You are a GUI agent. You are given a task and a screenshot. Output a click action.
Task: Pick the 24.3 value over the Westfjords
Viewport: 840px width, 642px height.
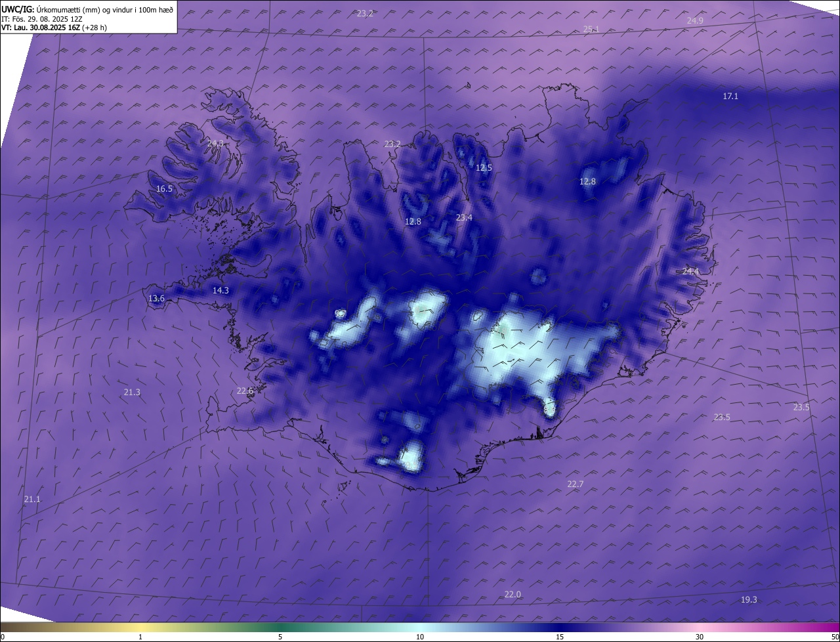215,143
